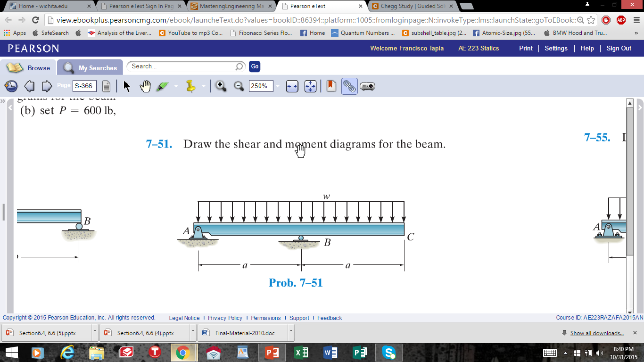
Task: Click the Go search button
Action: coord(255,66)
